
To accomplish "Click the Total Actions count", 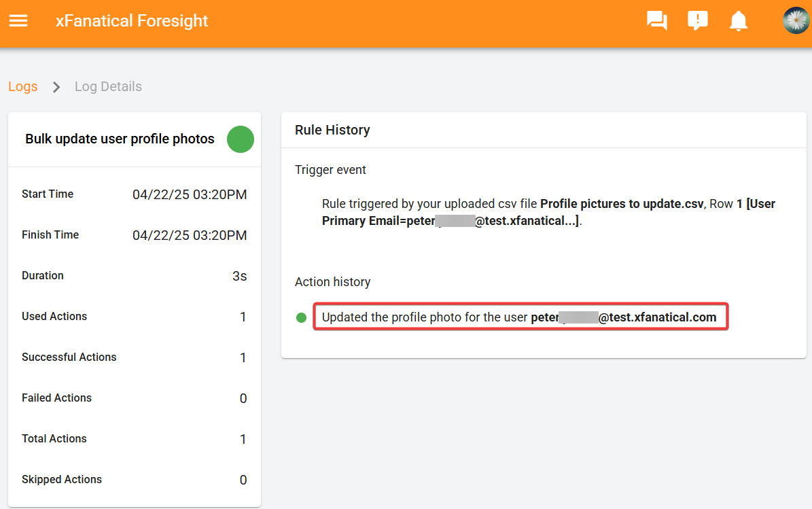I will pyautogui.click(x=243, y=439).
